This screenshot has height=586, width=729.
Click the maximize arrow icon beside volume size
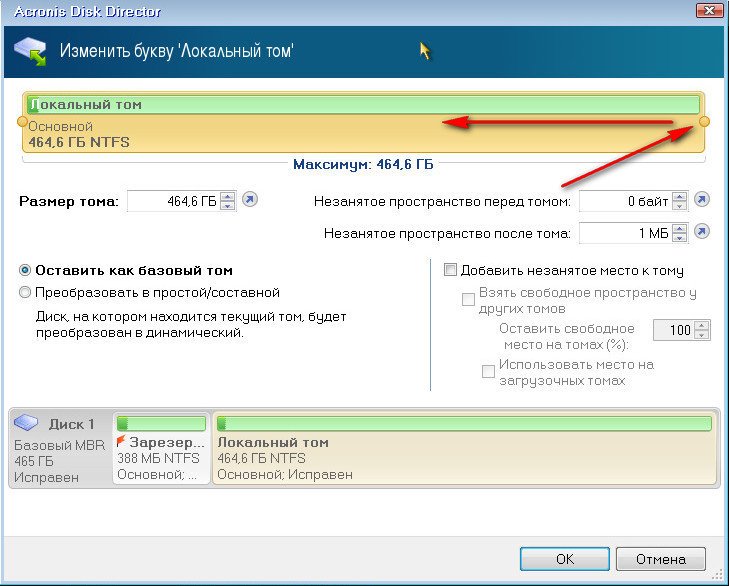tap(250, 200)
